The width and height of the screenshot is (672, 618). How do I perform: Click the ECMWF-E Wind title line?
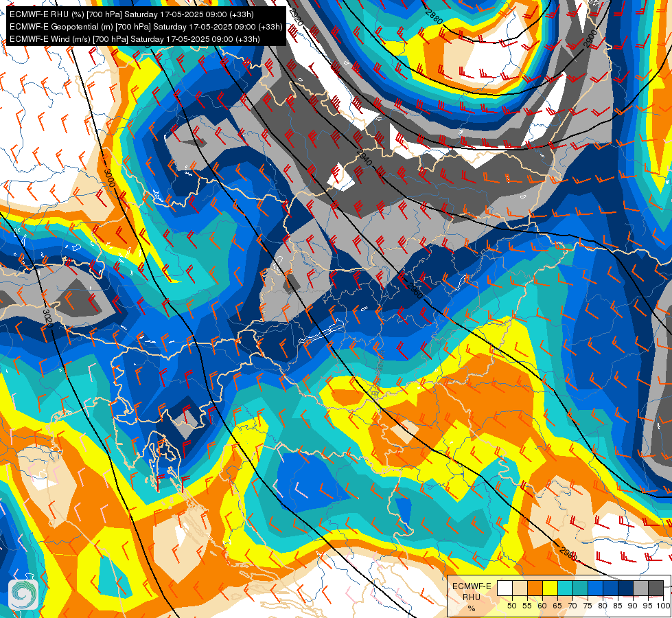pyautogui.click(x=135, y=39)
